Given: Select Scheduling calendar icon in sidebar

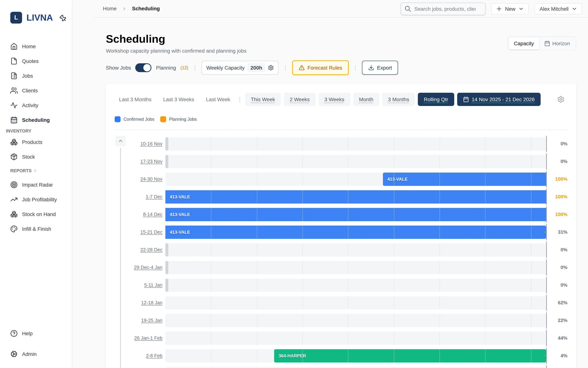Looking at the screenshot, I should point(14,120).
